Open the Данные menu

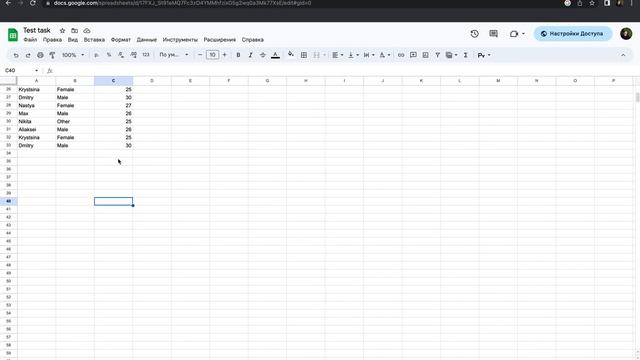pyautogui.click(x=147, y=40)
